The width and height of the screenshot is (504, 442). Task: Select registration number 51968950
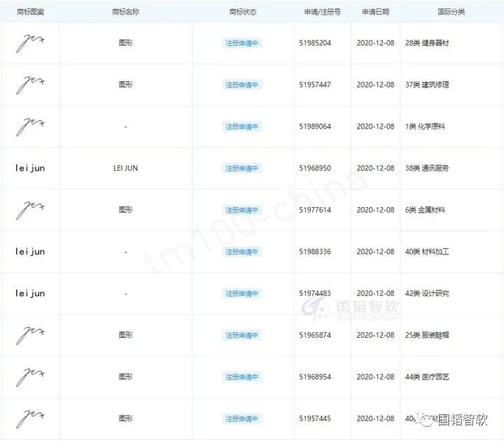click(315, 169)
